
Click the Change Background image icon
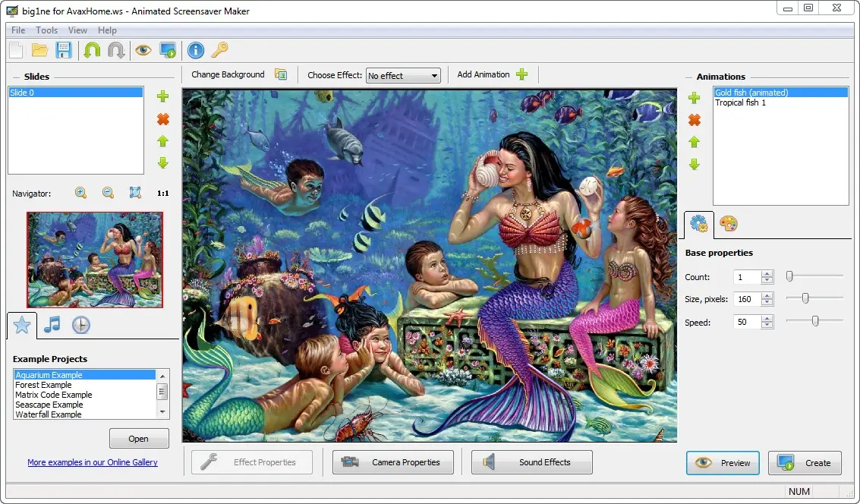(x=281, y=74)
